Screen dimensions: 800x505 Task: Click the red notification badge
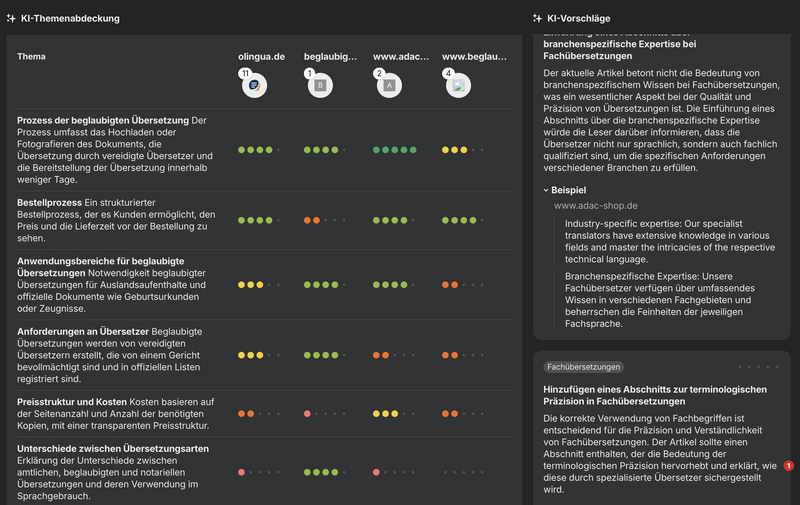[789, 465]
